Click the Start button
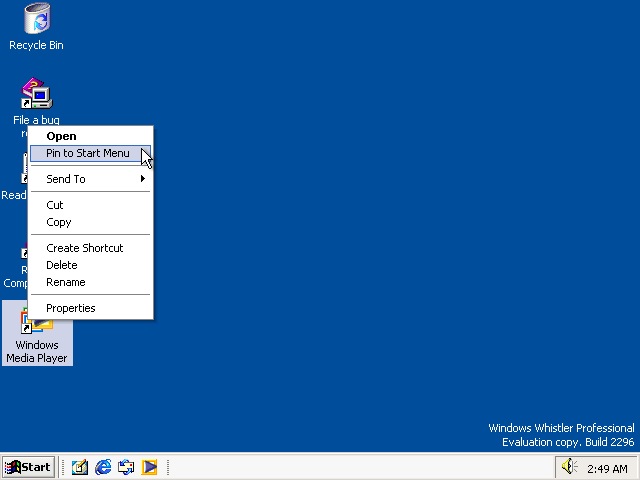The height and width of the screenshot is (480, 640). click(x=28, y=467)
